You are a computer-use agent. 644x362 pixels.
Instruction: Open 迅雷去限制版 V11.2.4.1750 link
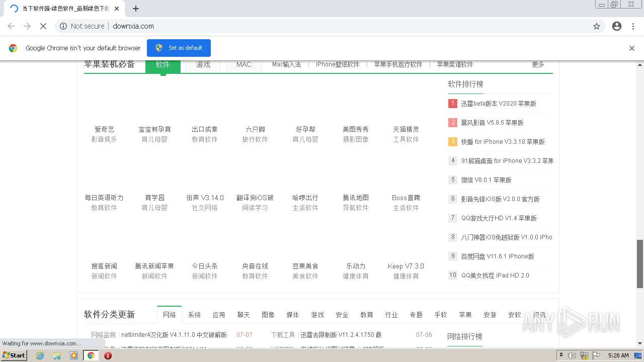(341, 335)
